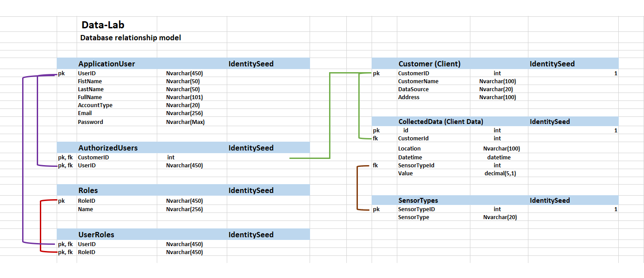The width and height of the screenshot is (644, 278).
Task: Select the IdentitySeed cell of the UserRoles header
Action: click(x=251, y=235)
